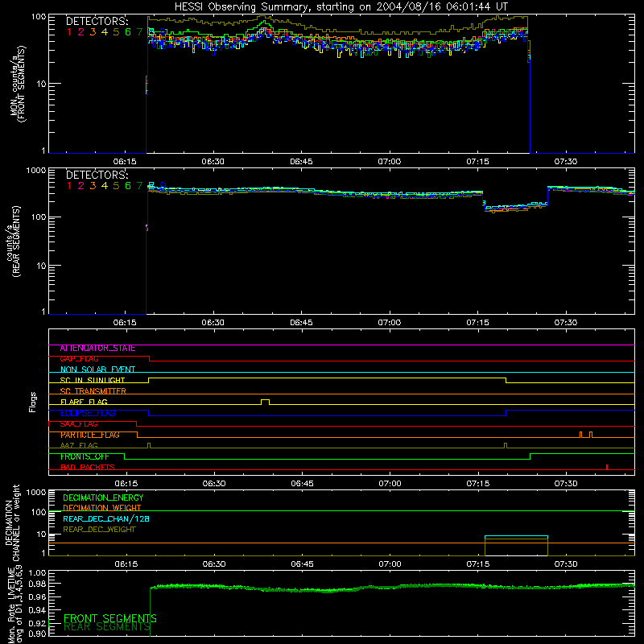
Task: Click the ATTENUATOR_STATE flag label
Action: click(97, 349)
